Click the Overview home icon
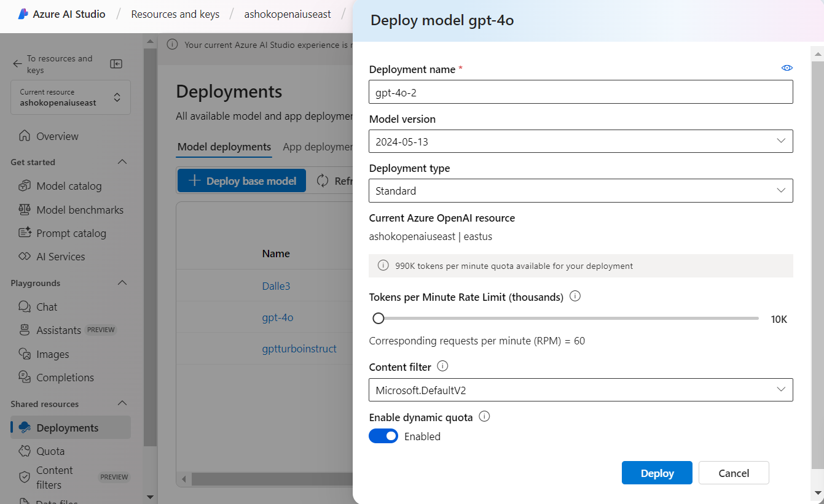 pos(25,136)
